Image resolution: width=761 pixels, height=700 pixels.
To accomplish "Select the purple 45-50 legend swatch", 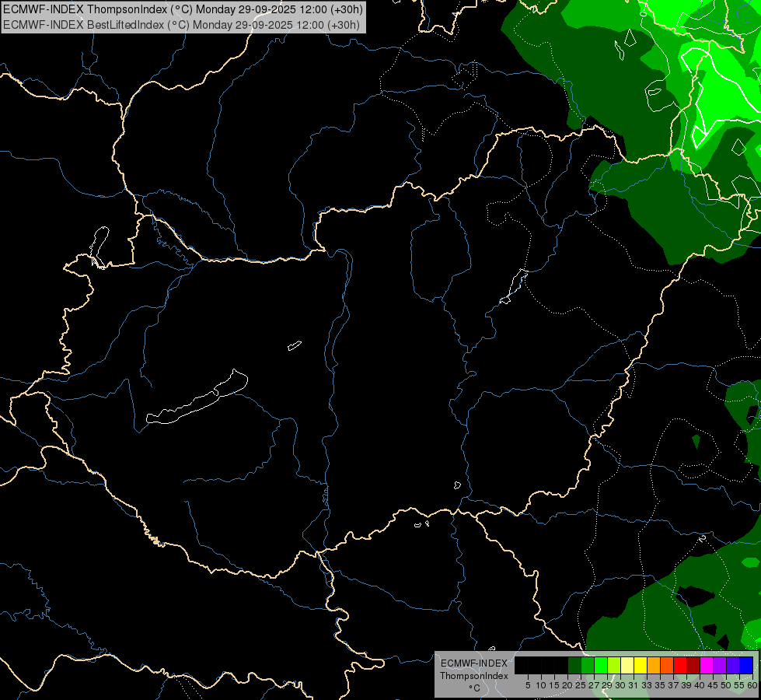I will point(720,665).
